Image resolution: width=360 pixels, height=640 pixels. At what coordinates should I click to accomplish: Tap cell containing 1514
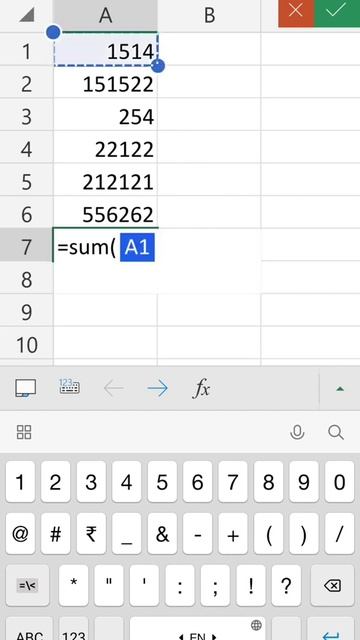(105, 49)
